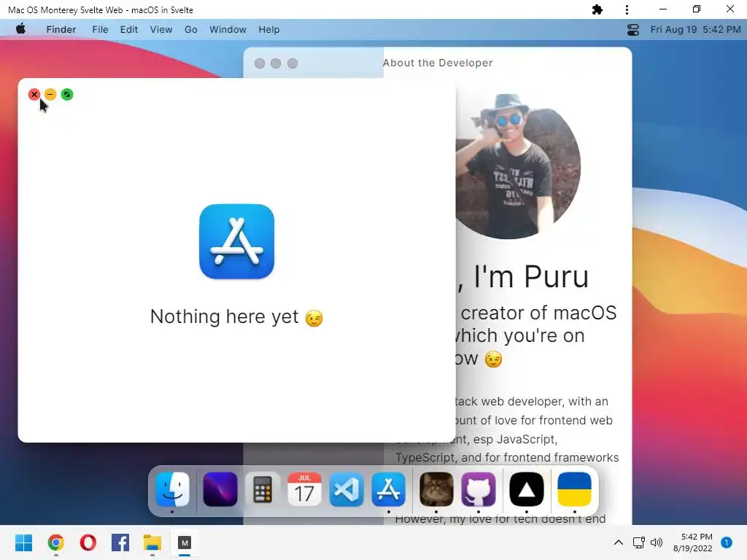Open the Edit menu

pos(128,29)
